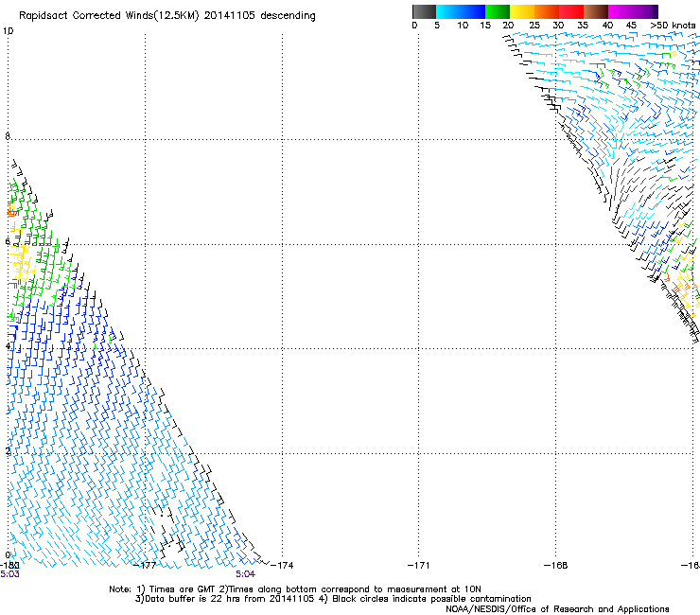The width and height of the screenshot is (700, 615).
Task: Click the 'Data buffer is 22 hrs' note line
Action: click(x=333, y=599)
